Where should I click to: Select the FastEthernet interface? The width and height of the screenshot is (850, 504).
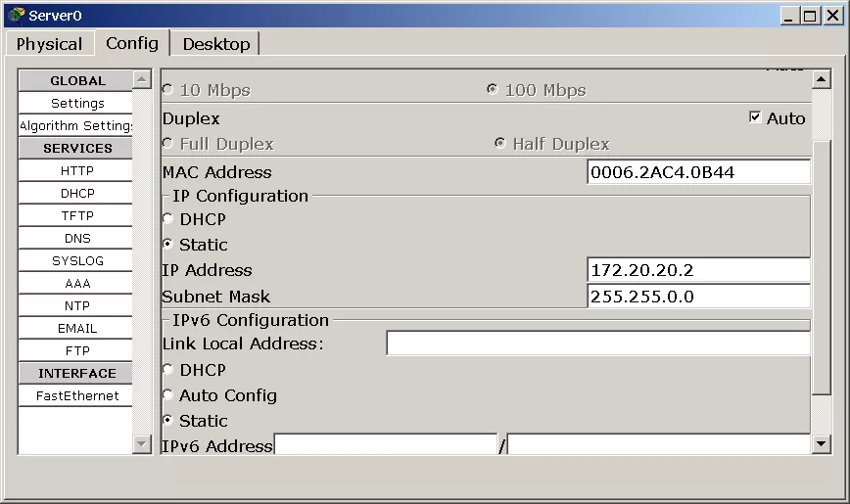pos(75,395)
